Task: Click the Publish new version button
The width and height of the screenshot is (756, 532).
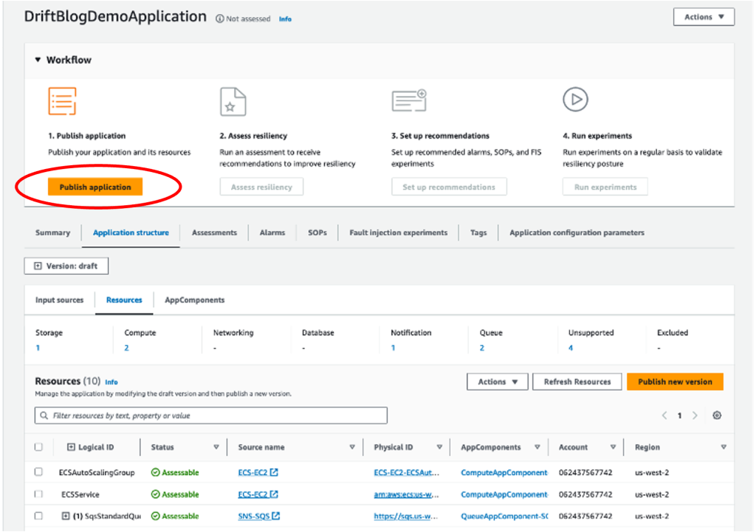Action: [675, 381]
